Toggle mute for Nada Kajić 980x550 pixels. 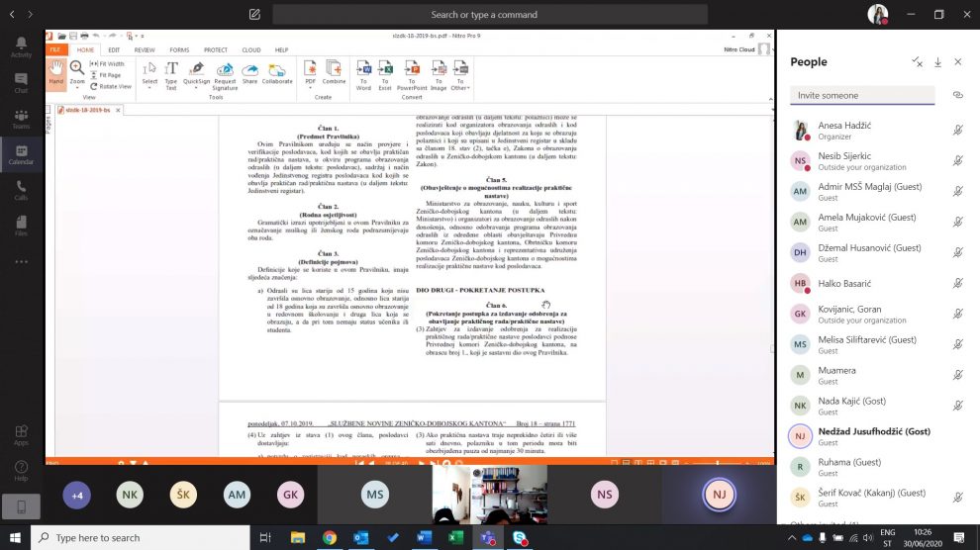click(957, 406)
